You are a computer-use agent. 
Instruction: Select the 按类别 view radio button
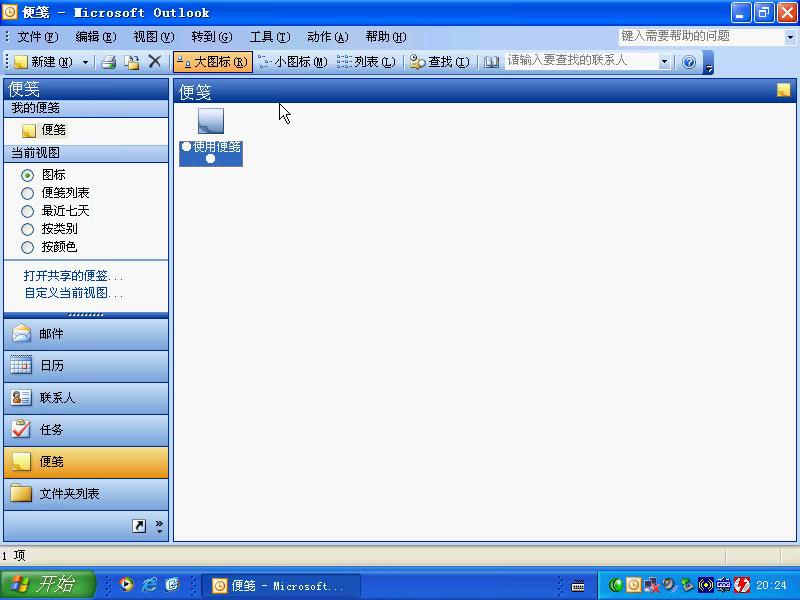28,230
